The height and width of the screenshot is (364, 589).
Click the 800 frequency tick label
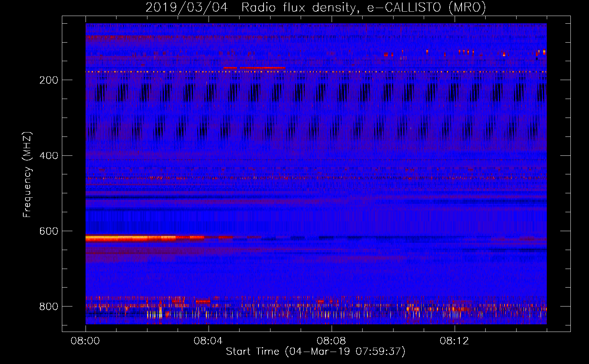[49, 306]
